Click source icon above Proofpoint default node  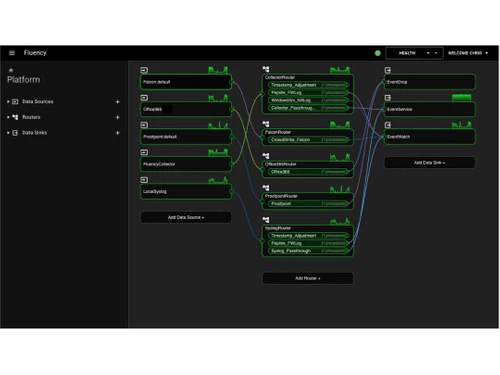click(144, 125)
